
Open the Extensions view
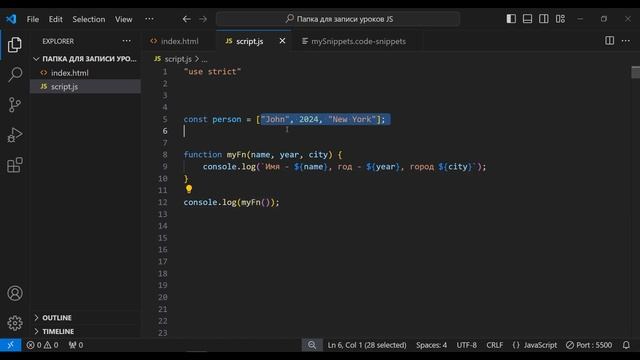tap(15, 165)
